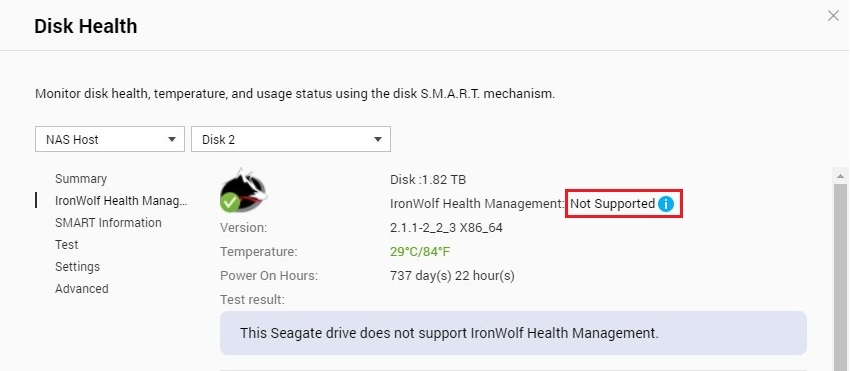Click the 29°C/84°F temperature reading

click(420, 252)
